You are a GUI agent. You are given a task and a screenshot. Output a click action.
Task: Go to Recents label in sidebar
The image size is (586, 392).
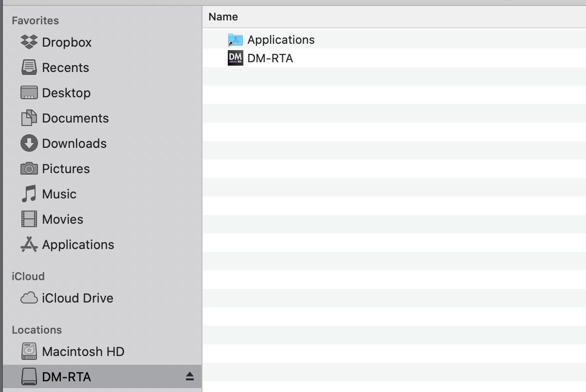pos(66,68)
